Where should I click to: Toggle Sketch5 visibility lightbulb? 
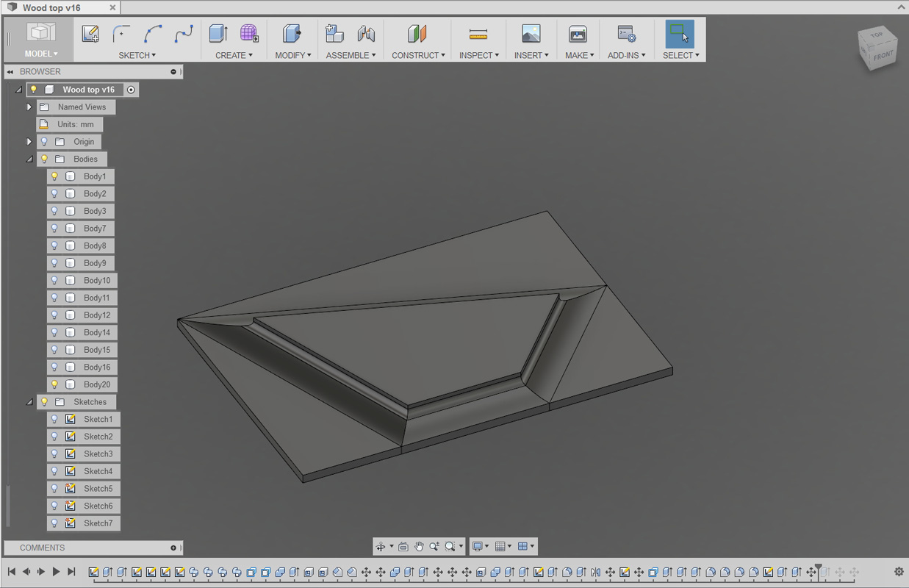(x=54, y=489)
